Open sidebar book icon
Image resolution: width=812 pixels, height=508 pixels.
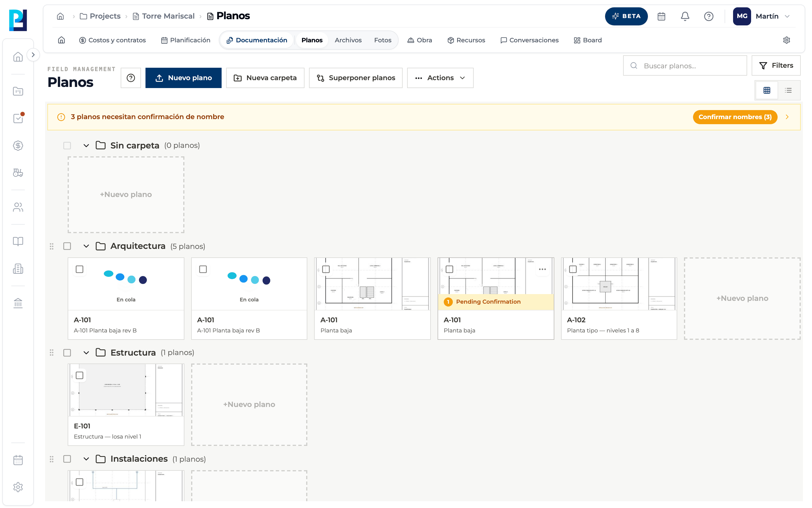point(18,241)
